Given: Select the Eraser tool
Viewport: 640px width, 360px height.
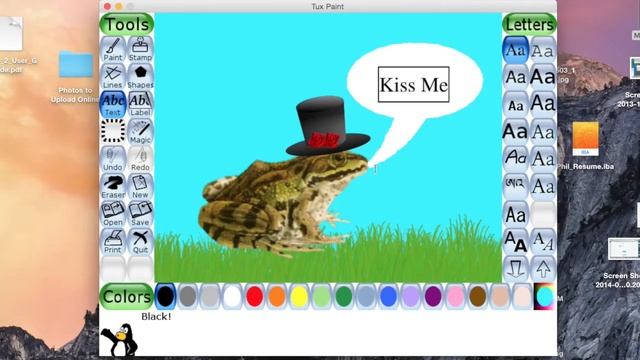Looking at the screenshot, I should coord(113,187).
